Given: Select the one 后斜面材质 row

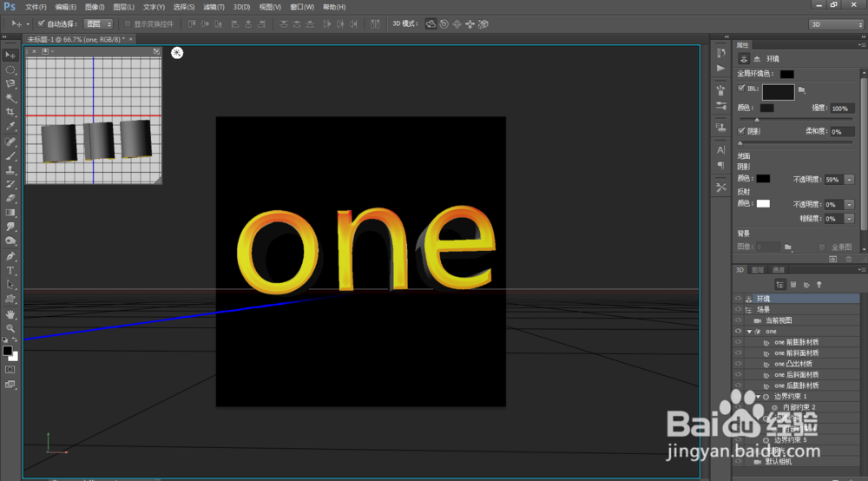Looking at the screenshot, I should tap(796, 375).
